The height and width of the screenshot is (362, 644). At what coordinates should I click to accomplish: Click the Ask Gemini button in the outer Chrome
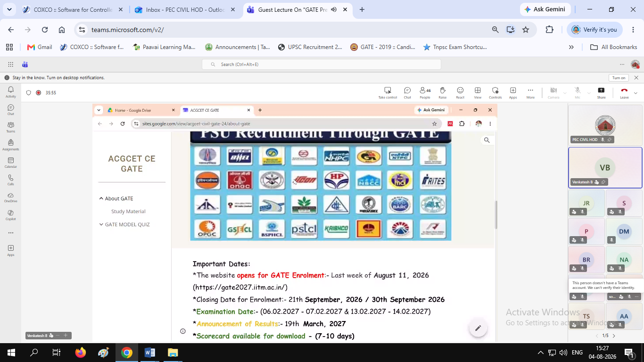[x=545, y=9]
